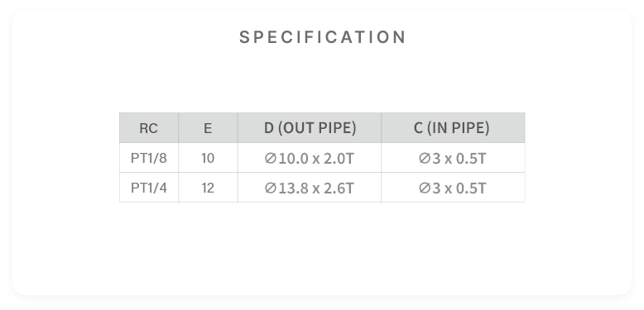Click the diameter symbol before 13.8

[270, 188]
